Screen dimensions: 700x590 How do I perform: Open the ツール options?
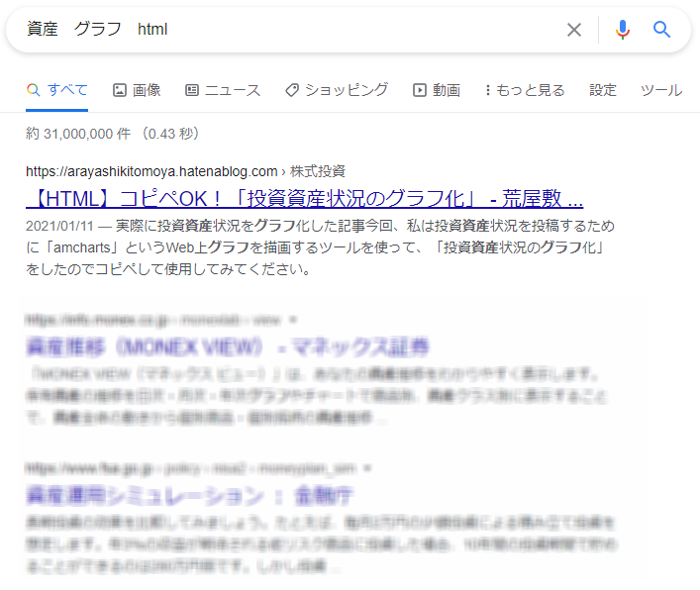(x=661, y=90)
